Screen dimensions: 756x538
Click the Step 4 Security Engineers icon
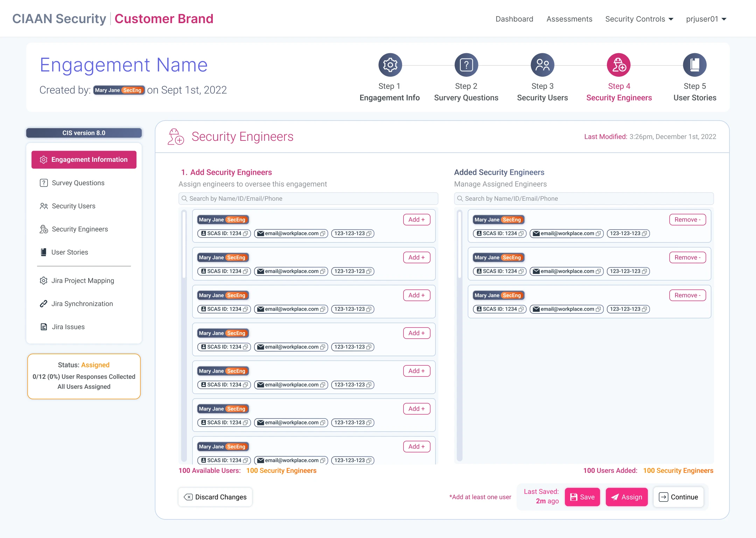[x=618, y=65]
